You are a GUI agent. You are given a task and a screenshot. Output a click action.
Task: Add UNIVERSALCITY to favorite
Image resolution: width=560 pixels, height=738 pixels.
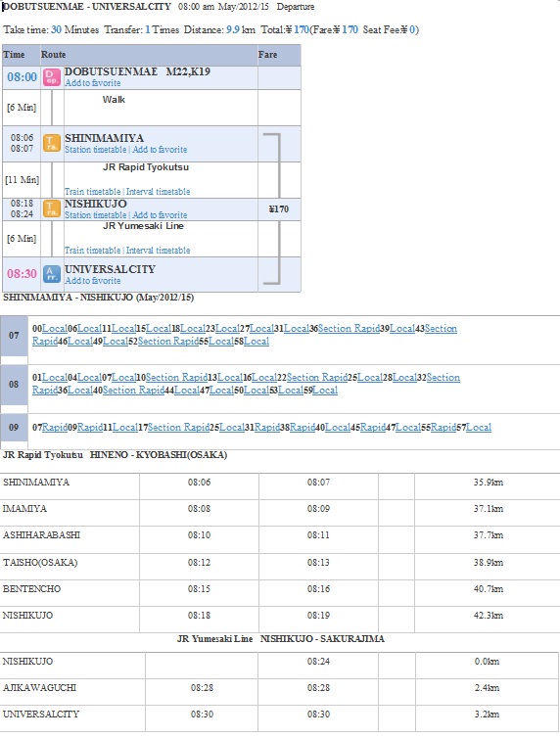coord(93,281)
